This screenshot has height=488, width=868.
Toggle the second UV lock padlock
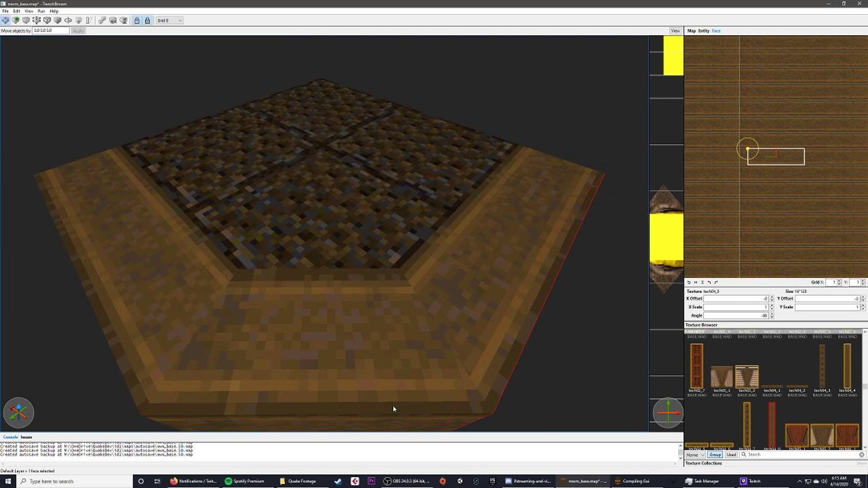pyautogui.click(x=147, y=21)
